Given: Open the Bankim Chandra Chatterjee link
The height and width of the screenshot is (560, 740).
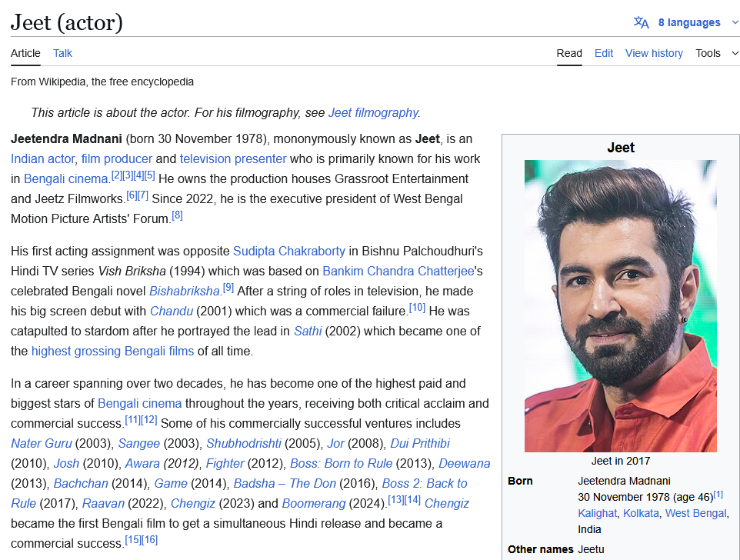Looking at the screenshot, I should click(398, 272).
